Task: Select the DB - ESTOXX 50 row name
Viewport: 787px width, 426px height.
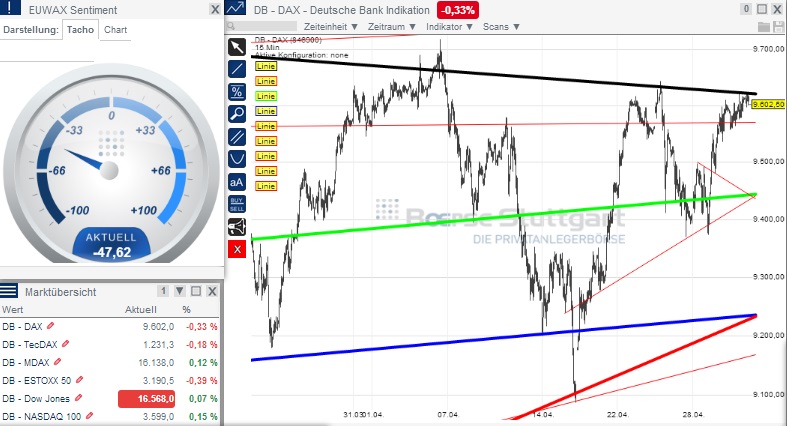Action: (x=37, y=380)
